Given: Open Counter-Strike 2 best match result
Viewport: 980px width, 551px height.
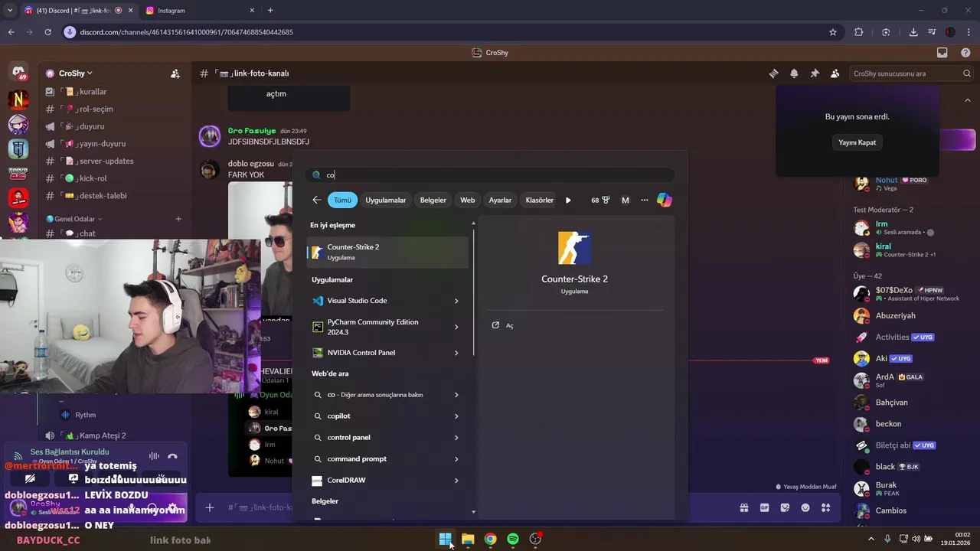Looking at the screenshot, I should (x=387, y=252).
